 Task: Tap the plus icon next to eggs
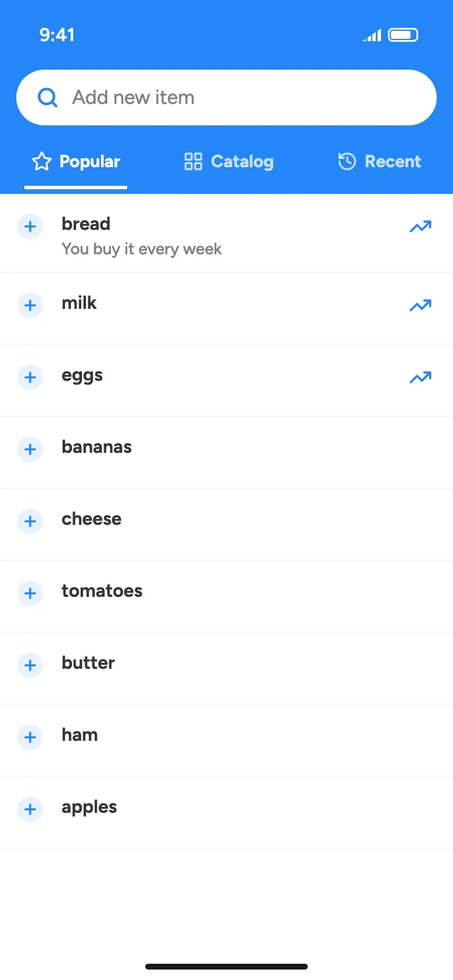[x=30, y=377]
